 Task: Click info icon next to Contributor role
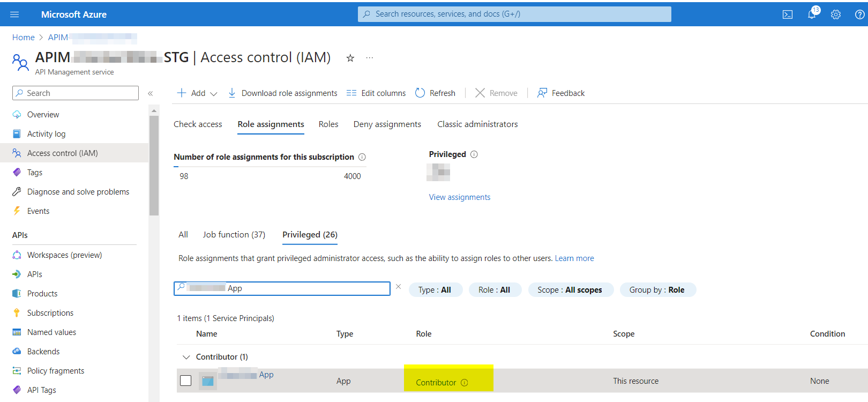(465, 383)
